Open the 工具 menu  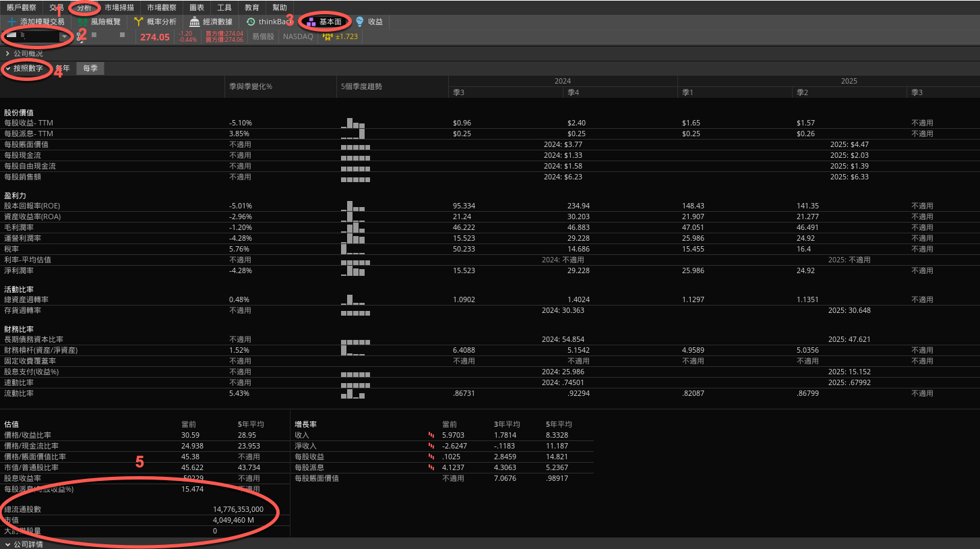[x=224, y=7]
